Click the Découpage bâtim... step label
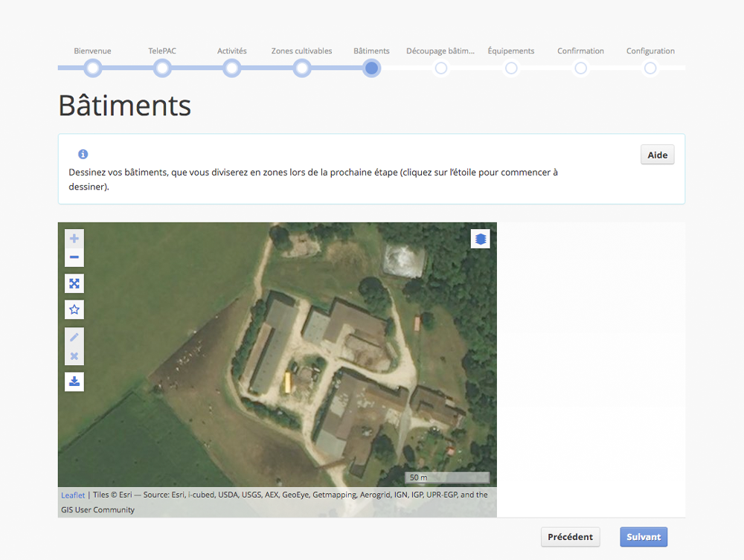The height and width of the screenshot is (560, 744). 440,51
